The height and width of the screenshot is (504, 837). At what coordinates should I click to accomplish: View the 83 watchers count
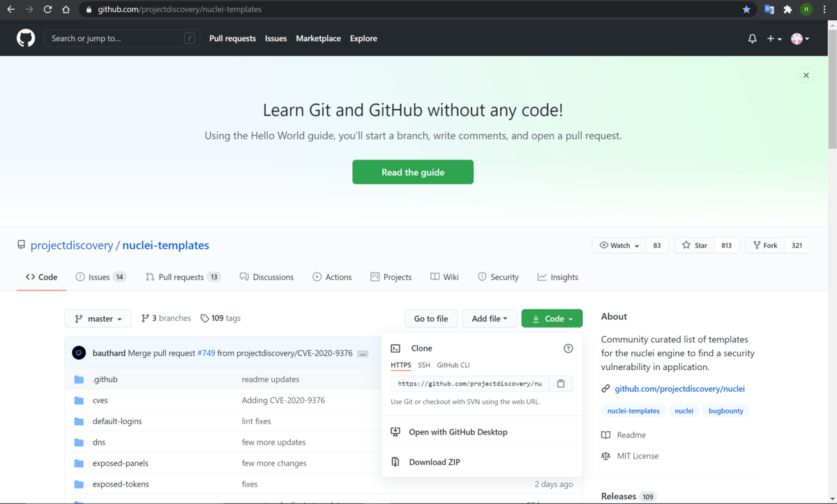tap(657, 245)
